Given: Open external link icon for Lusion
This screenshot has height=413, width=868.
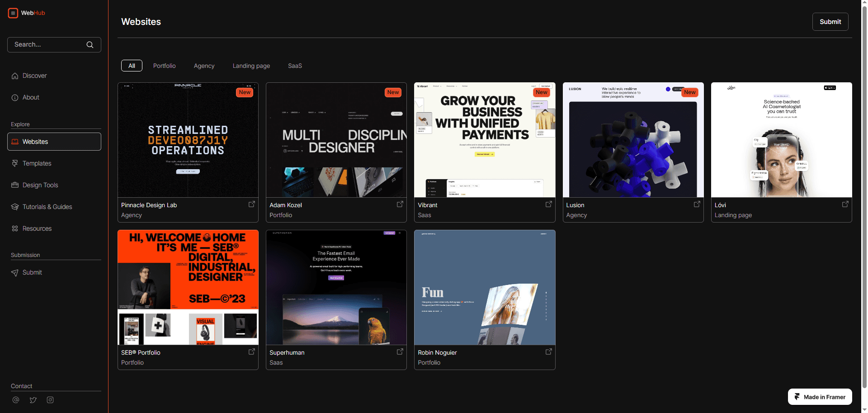Looking at the screenshot, I should [697, 204].
